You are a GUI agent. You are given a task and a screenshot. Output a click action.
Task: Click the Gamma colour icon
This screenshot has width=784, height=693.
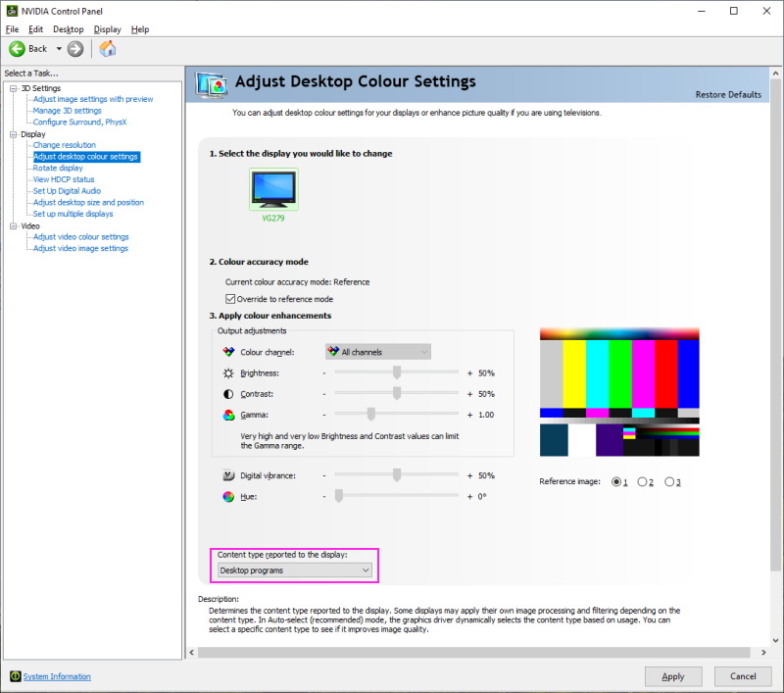click(228, 415)
